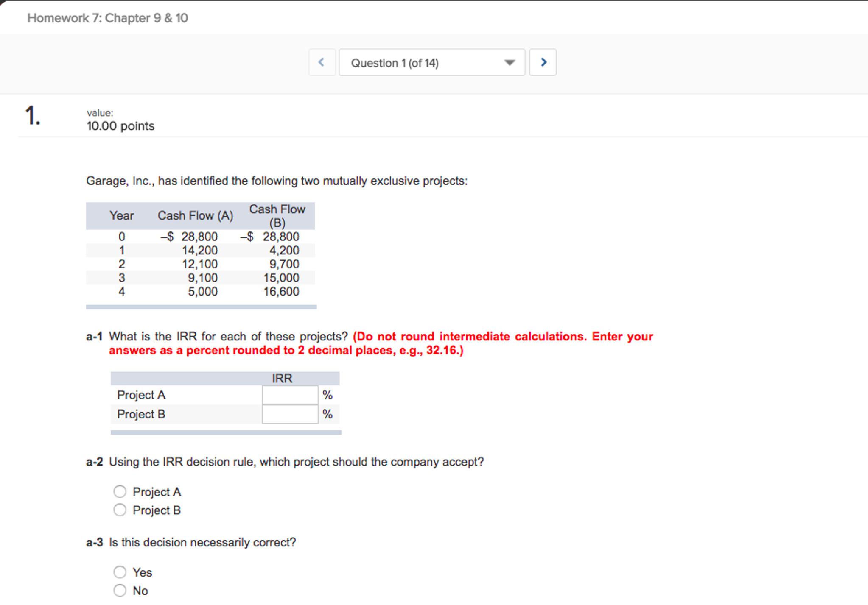Image resolution: width=868 pixels, height=605 pixels.
Task: Click the right chevron navigation icon
Action: pyautogui.click(x=543, y=62)
